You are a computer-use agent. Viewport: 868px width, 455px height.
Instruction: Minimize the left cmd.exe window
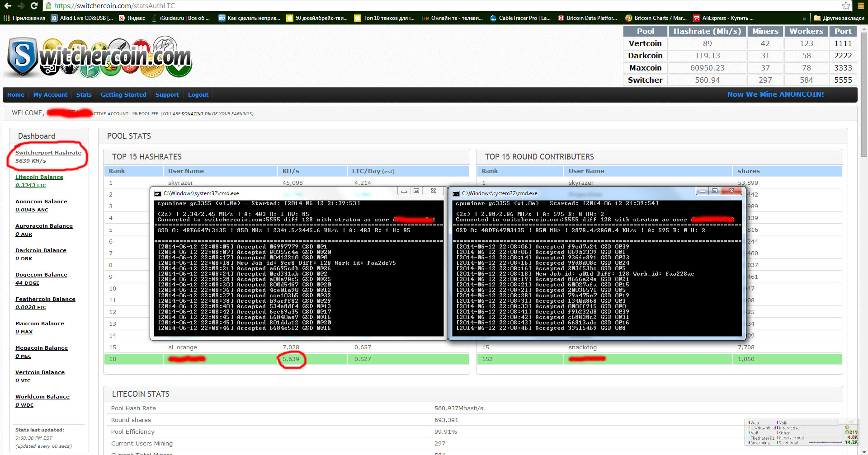pyautogui.click(x=404, y=191)
